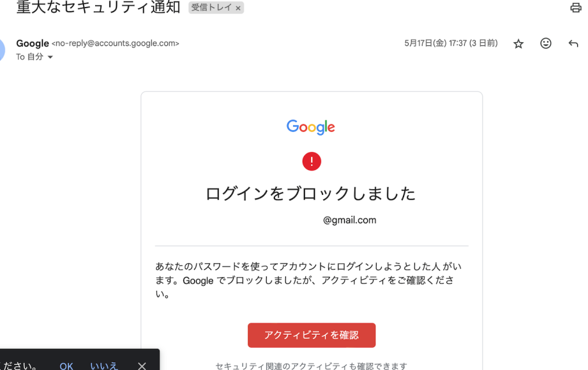This screenshot has width=588, height=370.
Task: Click the 受信トレイ label chip
Action: [x=211, y=8]
